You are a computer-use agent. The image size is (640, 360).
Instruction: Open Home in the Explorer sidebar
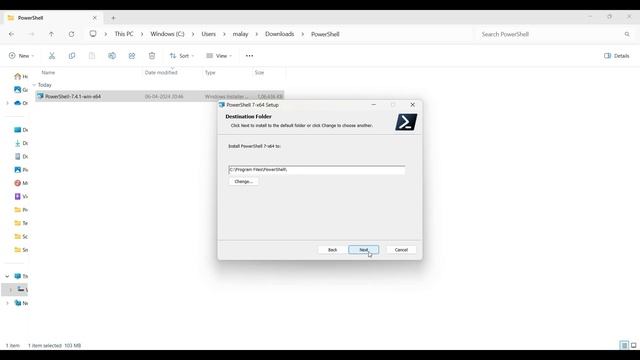point(21,76)
